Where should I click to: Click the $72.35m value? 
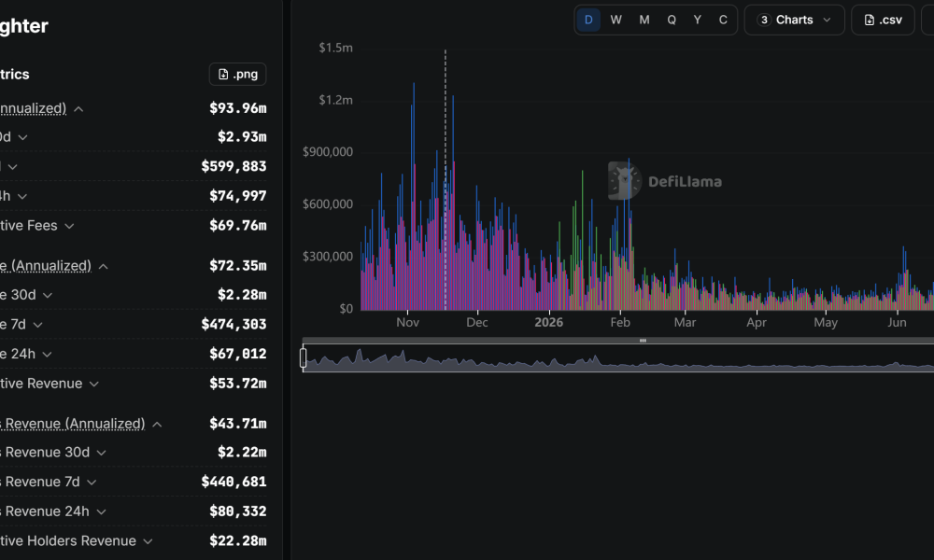click(x=237, y=265)
